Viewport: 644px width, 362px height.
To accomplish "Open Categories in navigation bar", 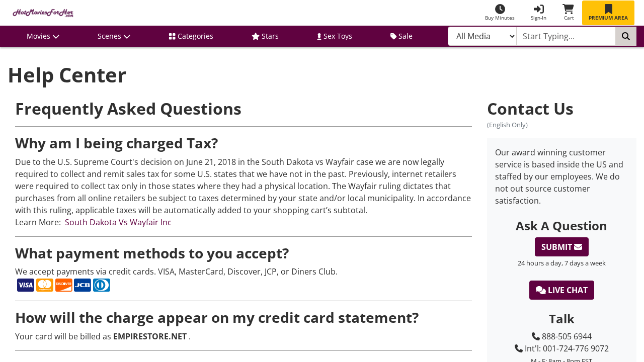I will [x=191, y=36].
